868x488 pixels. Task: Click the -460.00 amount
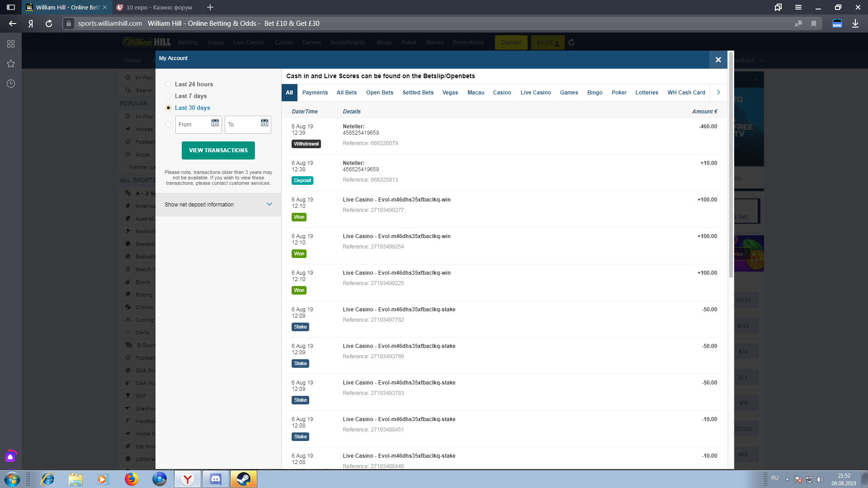pos(708,127)
